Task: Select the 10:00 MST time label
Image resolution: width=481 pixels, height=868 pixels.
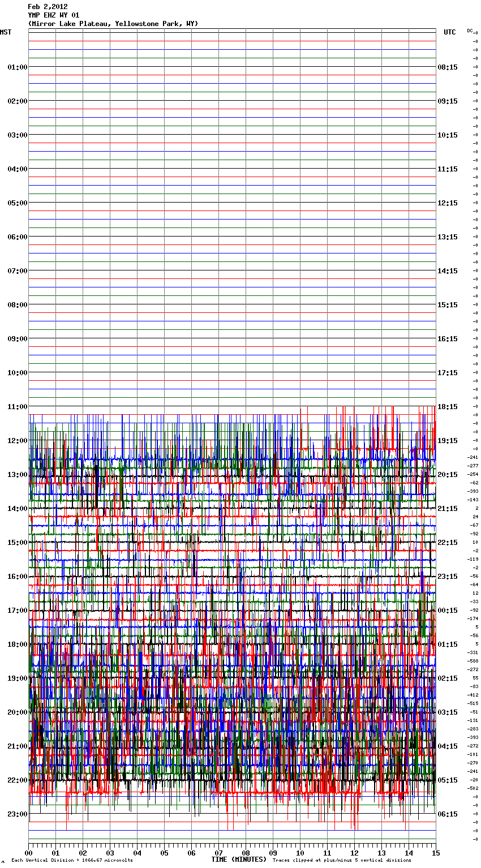Action: click(x=18, y=373)
